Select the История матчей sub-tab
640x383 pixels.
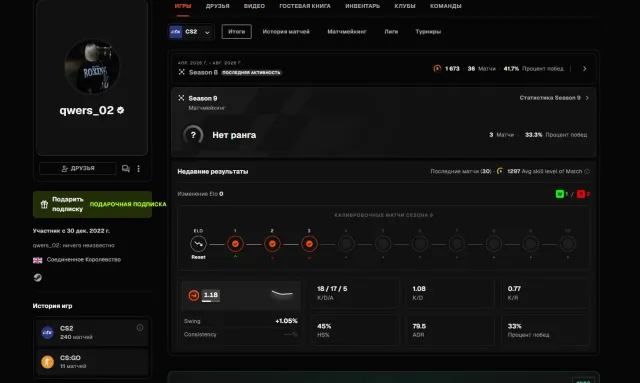(286, 32)
